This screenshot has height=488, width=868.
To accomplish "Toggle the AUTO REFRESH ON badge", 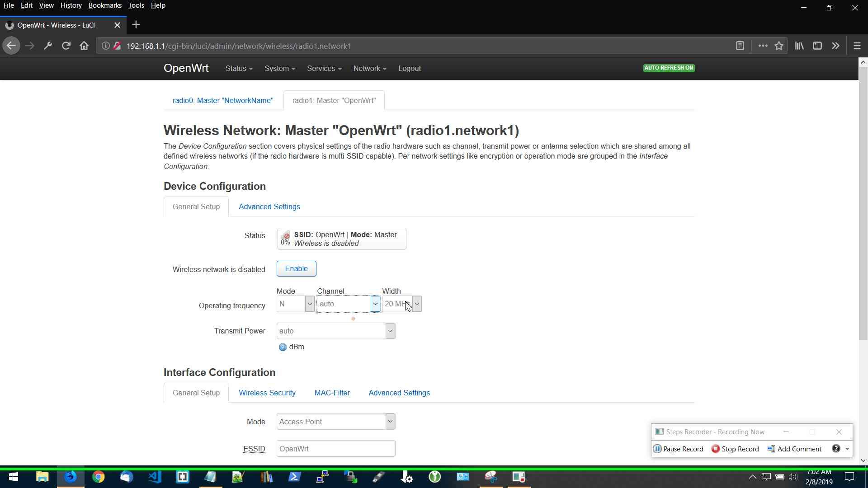I will pos(669,68).
